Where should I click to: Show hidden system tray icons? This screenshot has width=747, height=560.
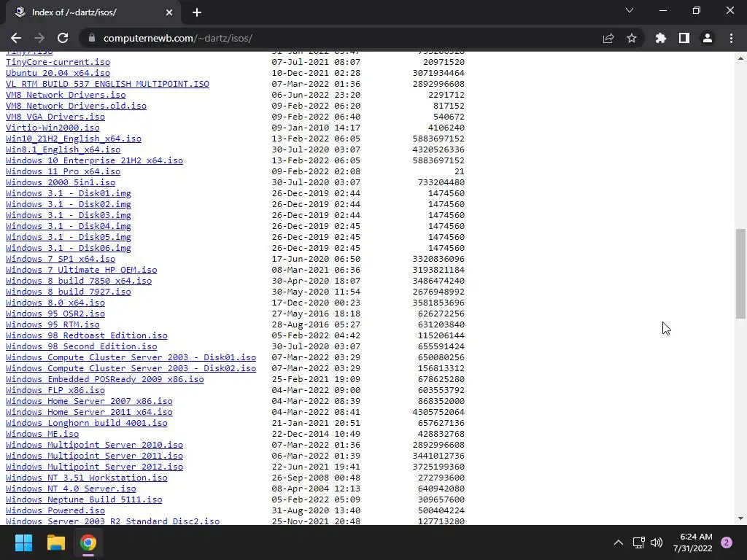click(x=619, y=542)
